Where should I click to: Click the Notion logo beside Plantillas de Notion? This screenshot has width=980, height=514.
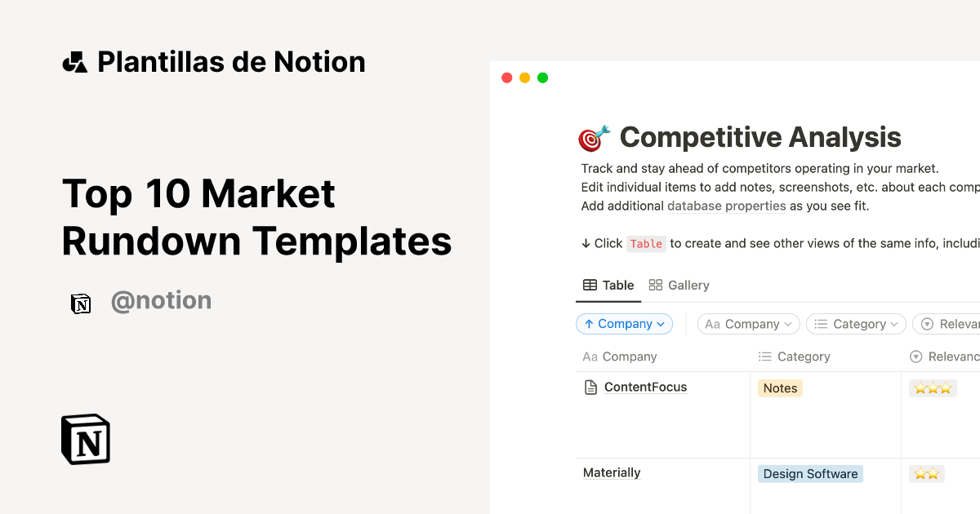click(76, 61)
